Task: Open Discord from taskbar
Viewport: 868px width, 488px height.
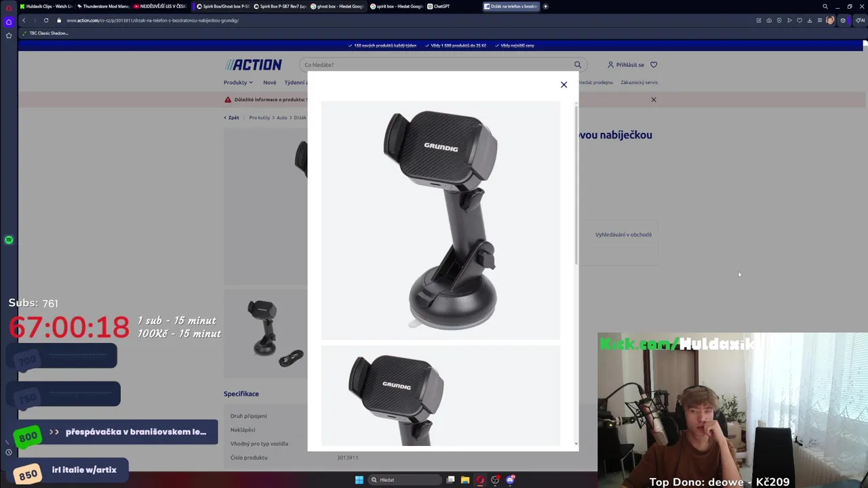Action: [x=511, y=480]
